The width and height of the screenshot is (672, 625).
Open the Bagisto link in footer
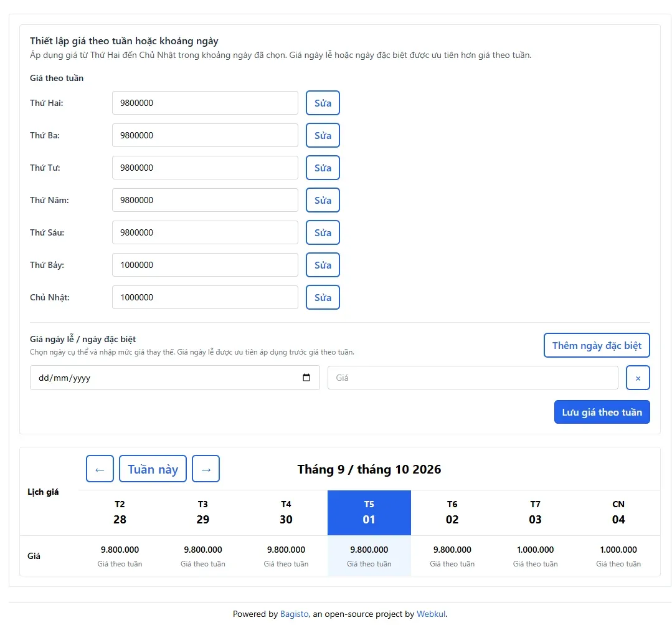pos(294,614)
